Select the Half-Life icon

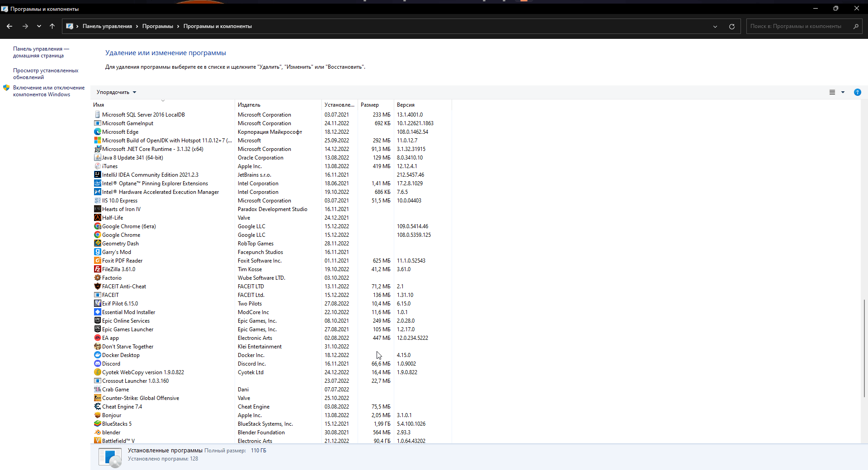click(97, 218)
